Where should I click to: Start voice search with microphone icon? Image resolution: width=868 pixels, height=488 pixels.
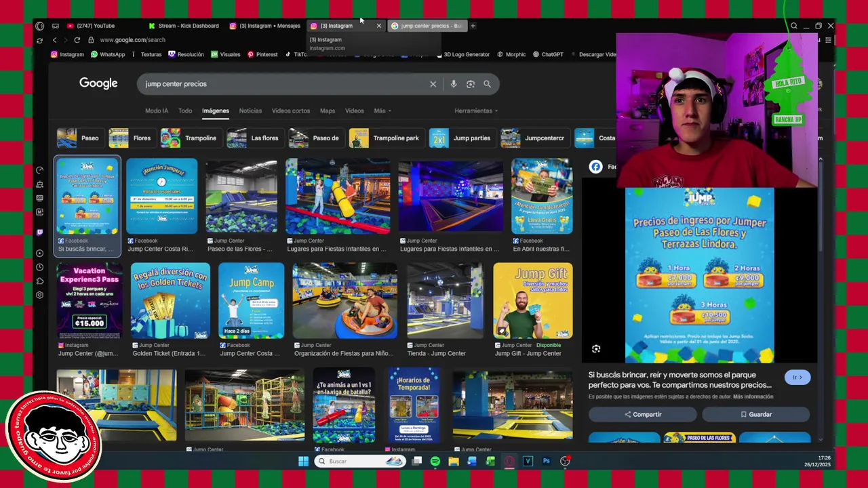click(453, 84)
